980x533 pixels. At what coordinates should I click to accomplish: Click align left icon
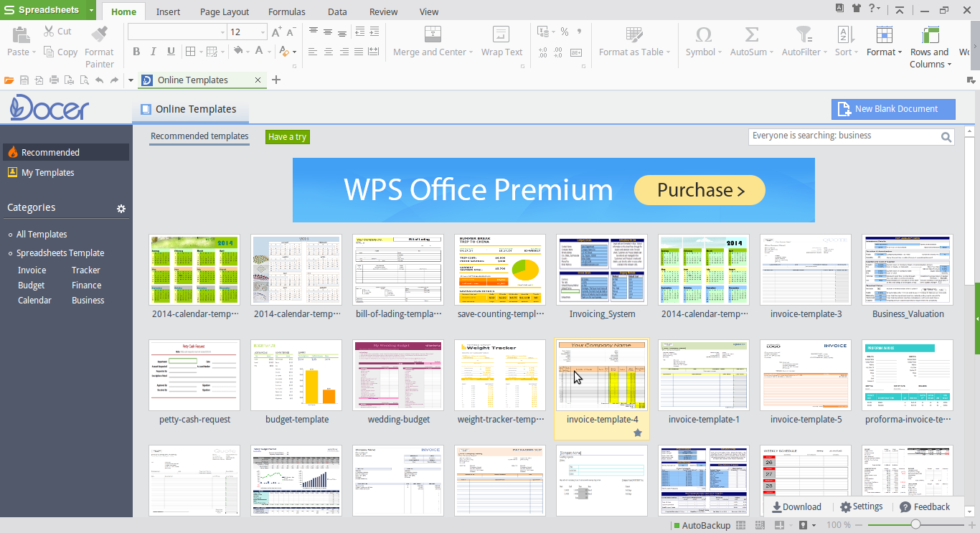(313, 52)
